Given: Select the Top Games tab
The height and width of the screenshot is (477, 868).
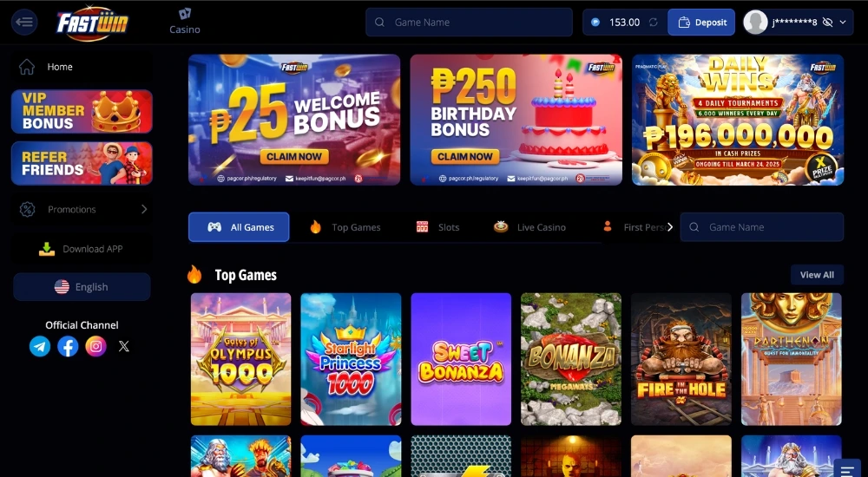Looking at the screenshot, I should [x=345, y=227].
